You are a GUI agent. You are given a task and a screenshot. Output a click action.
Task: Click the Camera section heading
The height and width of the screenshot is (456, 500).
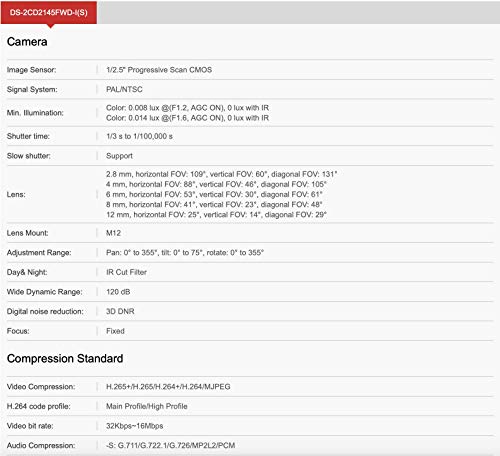(x=27, y=42)
